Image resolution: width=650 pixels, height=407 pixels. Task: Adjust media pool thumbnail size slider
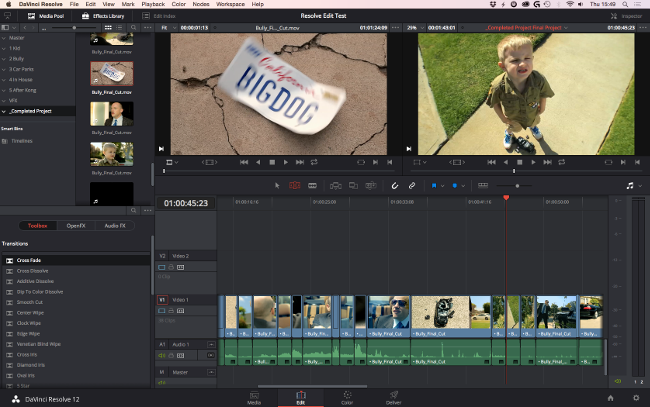pos(75,28)
